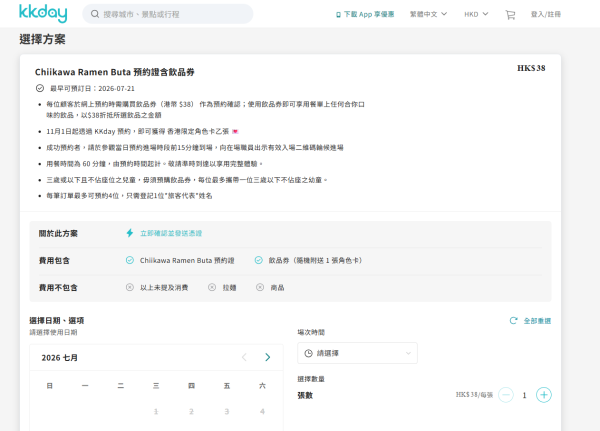
Task: Open the 場次時間 請選擇 dropdown
Action: [357, 353]
